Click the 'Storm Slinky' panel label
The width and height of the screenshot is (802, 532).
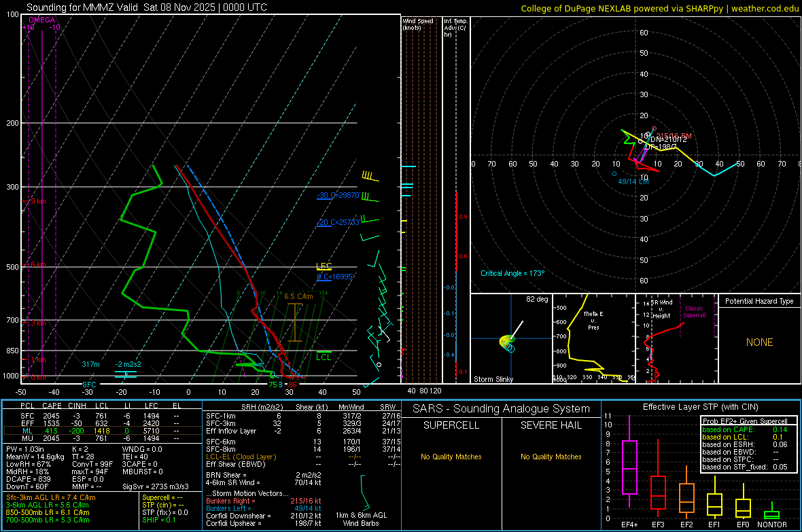(x=493, y=379)
